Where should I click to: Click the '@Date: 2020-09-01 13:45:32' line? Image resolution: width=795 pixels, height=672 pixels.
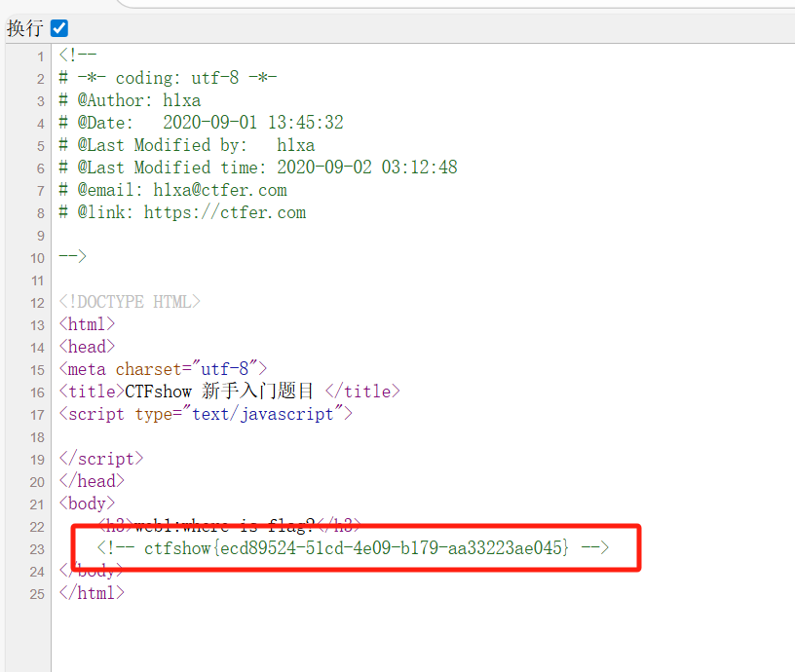click(202, 123)
